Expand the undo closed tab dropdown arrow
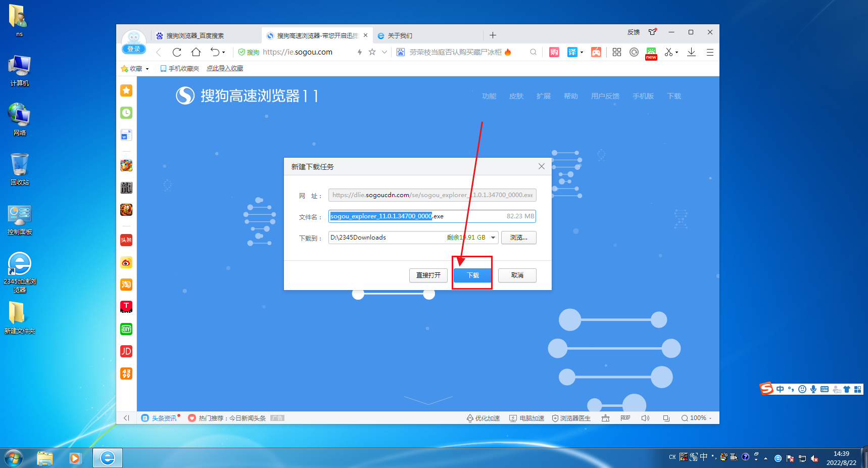 224,53
